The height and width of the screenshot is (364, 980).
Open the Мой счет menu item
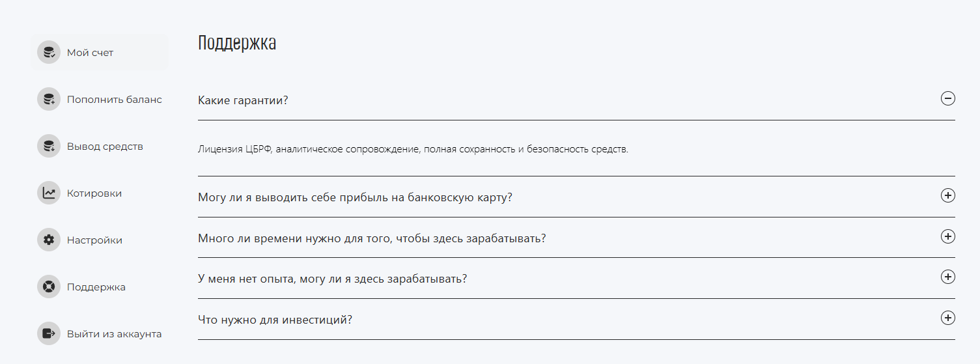(100, 52)
